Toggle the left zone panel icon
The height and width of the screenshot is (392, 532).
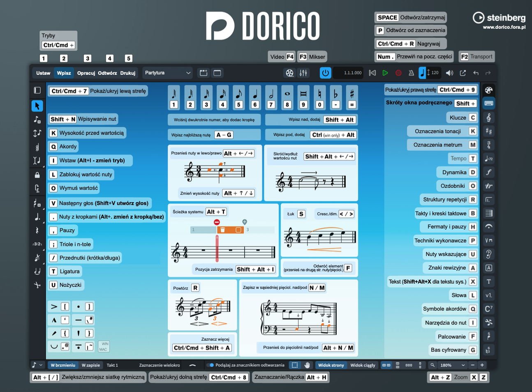click(37, 90)
